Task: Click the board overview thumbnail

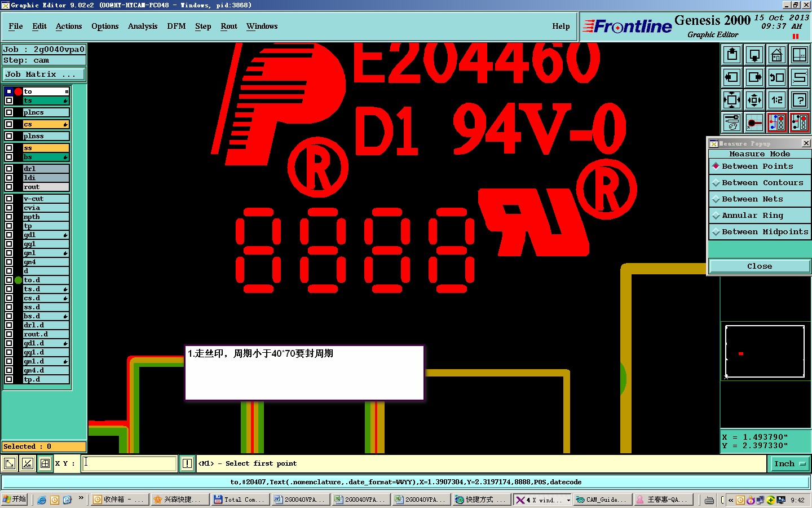Action: point(765,351)
